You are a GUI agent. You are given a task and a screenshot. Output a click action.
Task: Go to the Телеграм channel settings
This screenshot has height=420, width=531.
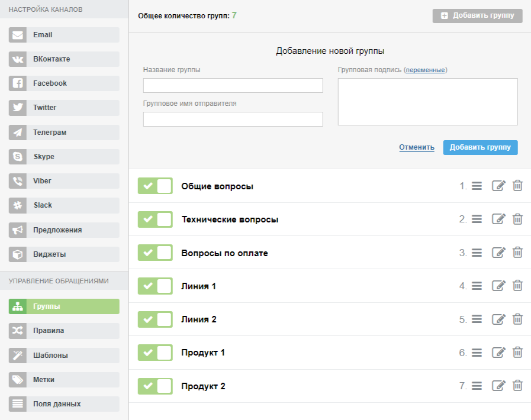click(64, 133)
